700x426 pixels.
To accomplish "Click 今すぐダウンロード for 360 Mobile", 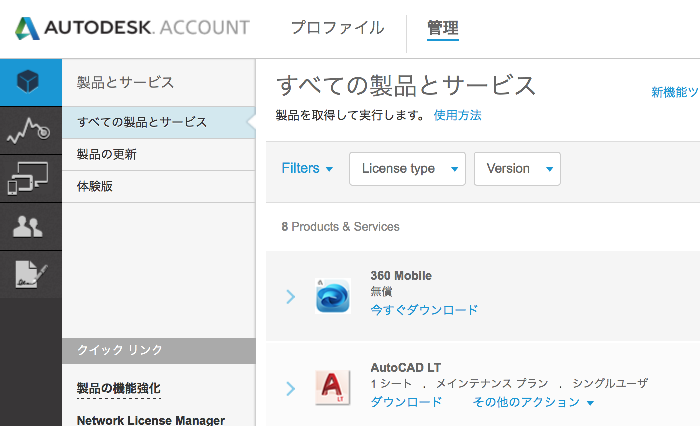I will click(x=424, y=309).
